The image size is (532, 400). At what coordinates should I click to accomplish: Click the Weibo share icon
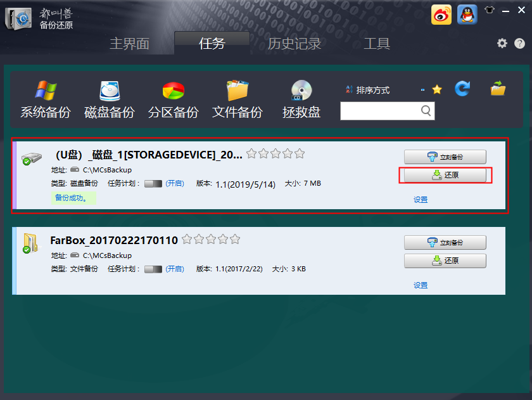[441, 15]
